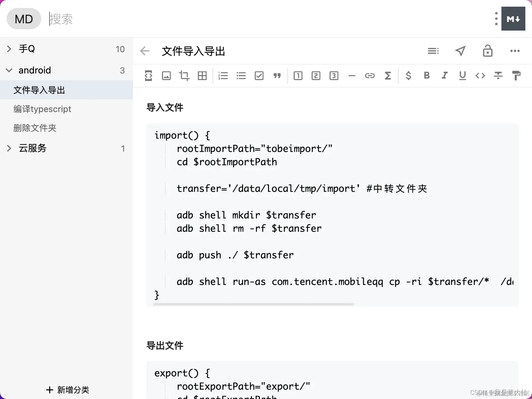532x399 pixels.
Task: Insert a bulleted list
Action: (241, 76)
